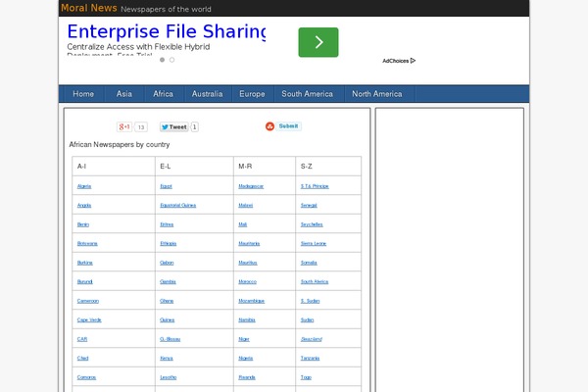
Task: Open the Equatorial Guinea link
Action: (177, 206)
